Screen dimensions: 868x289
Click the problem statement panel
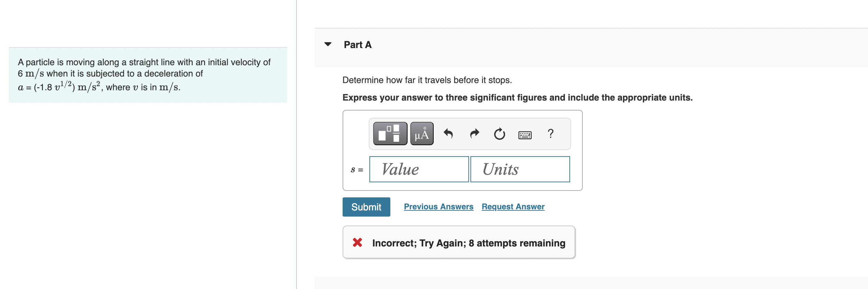148,74
